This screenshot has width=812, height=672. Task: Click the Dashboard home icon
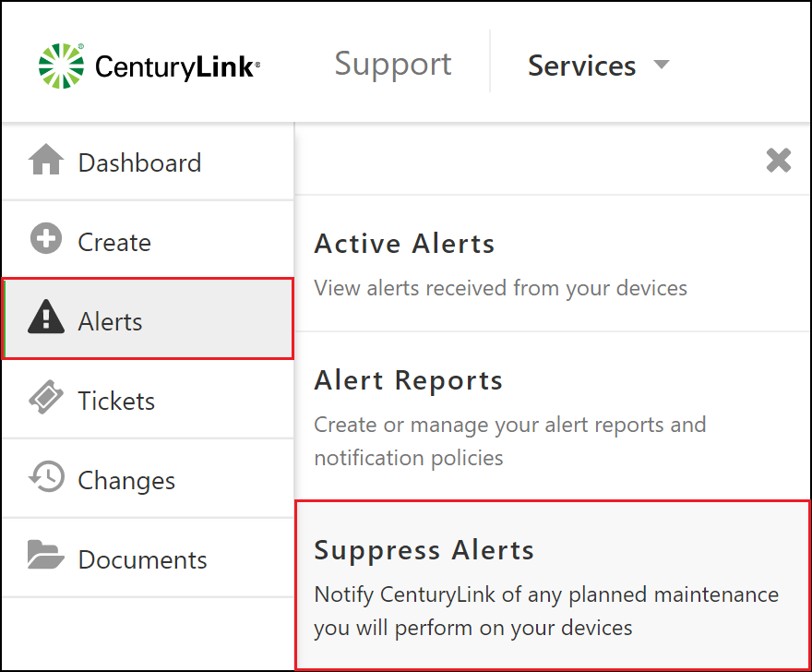click(x=46, y=159)
